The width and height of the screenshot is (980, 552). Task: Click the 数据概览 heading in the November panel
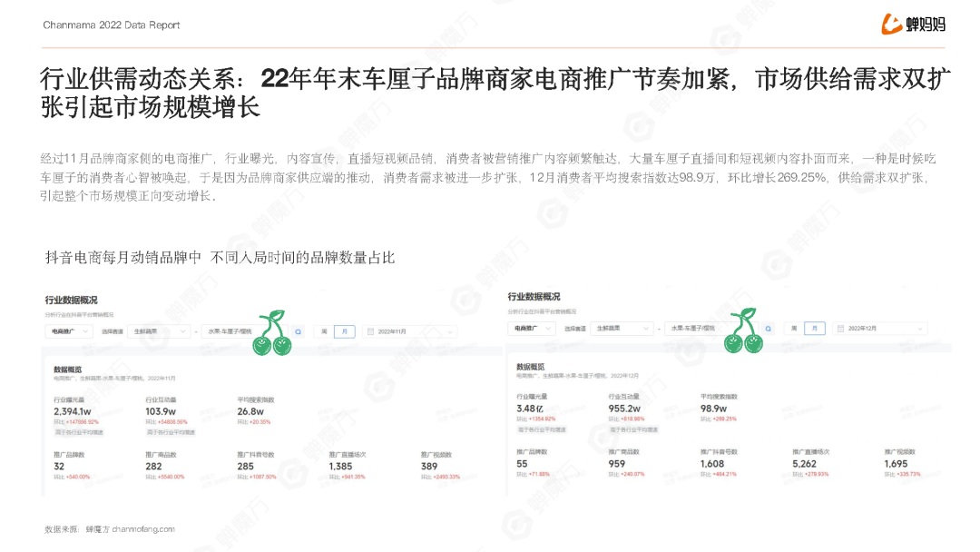pos(67,370)
